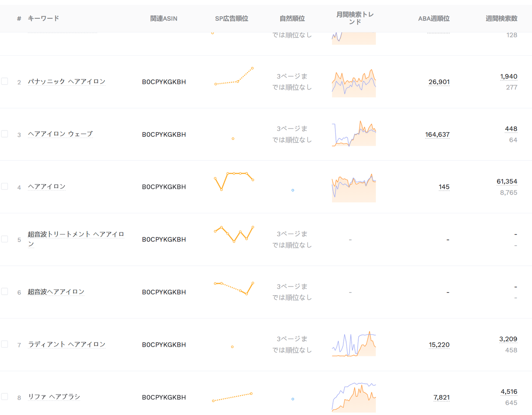Check the ラディアント ヘアアイロン row checkbox
Screen dimensions: 532x415
5,344
